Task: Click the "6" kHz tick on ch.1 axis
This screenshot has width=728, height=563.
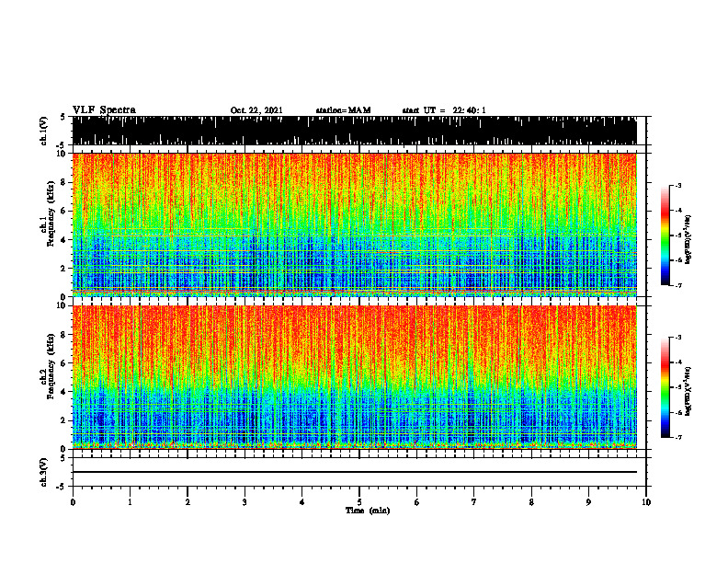Action: click(63, 211)
